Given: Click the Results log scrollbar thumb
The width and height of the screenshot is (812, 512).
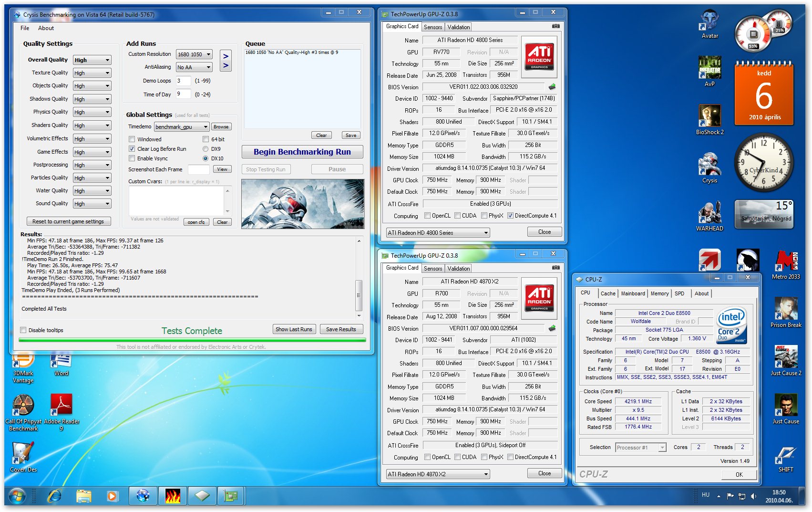Looking at the screenshot, I should tap(359, 295).
